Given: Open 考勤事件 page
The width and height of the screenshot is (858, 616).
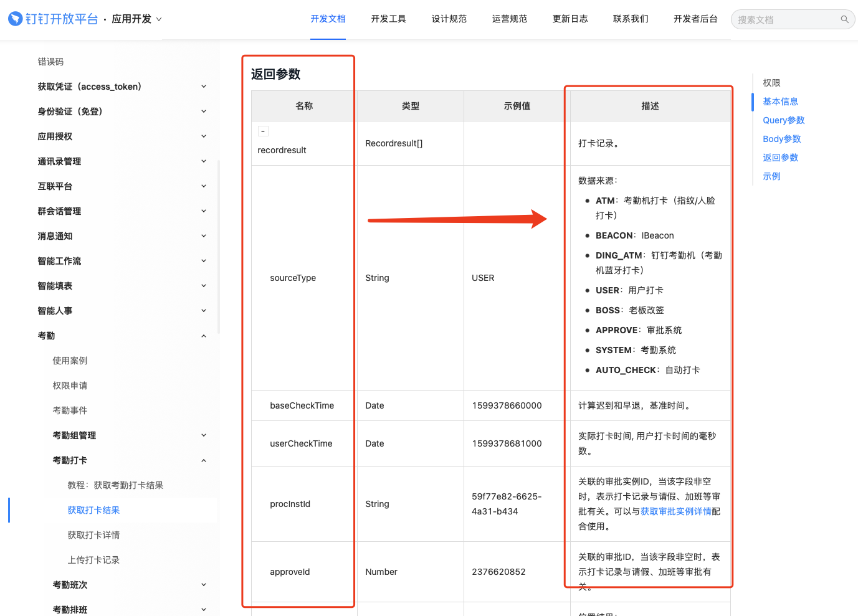Looking at the screenshot, I should pos(70,410).
